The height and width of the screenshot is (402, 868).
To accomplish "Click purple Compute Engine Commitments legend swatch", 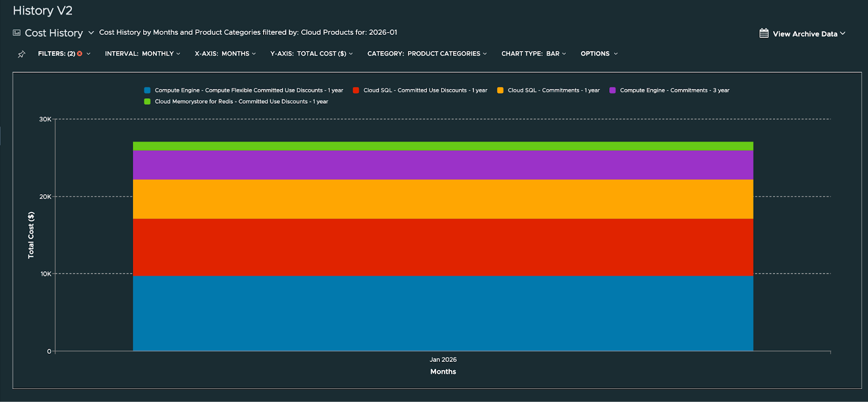I will coord(612,91).
